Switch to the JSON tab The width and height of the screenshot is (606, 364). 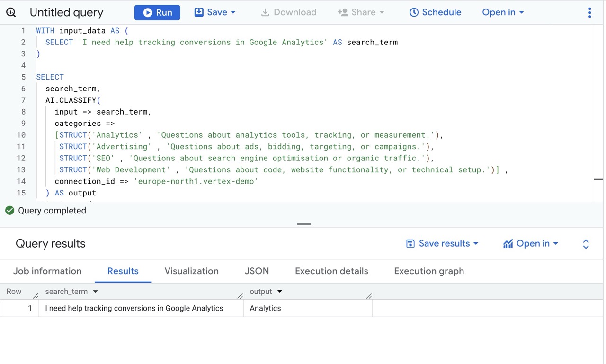257,271
